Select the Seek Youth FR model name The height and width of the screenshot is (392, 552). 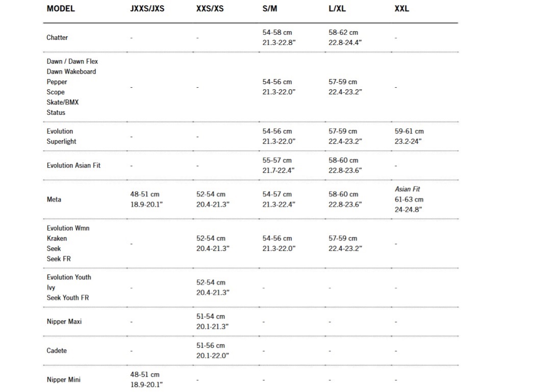tap(68, 298)
